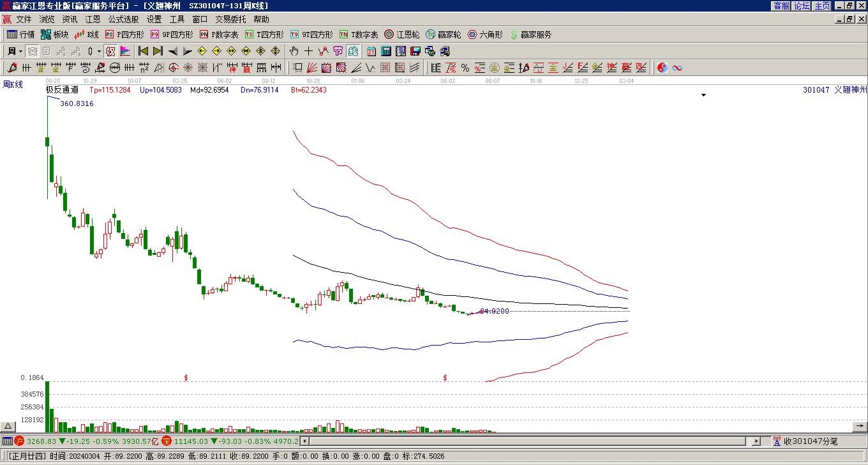The height and width of the screenshot is (465, 868).
Task: Click the red-blue yin-yang icon
Action: pyautogui.click(x=662, y=68)
